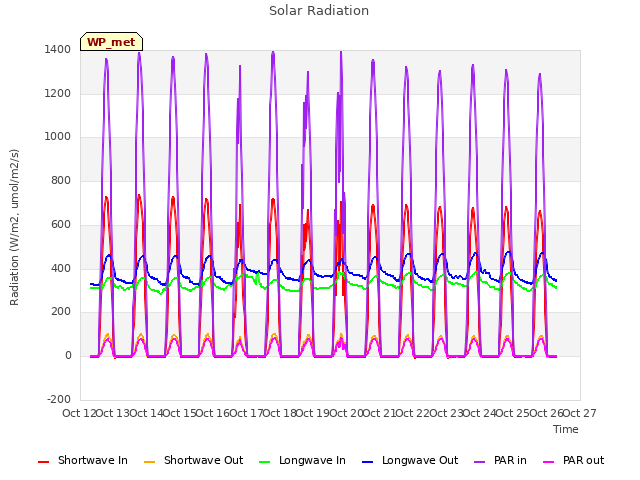
Task: Click the green Longwave In color marker
Action: [264, 462]
